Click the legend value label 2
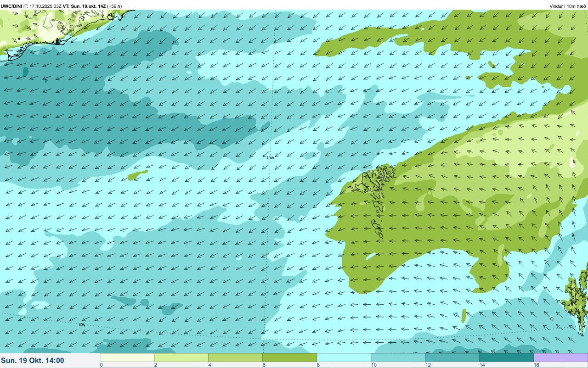 156,365
